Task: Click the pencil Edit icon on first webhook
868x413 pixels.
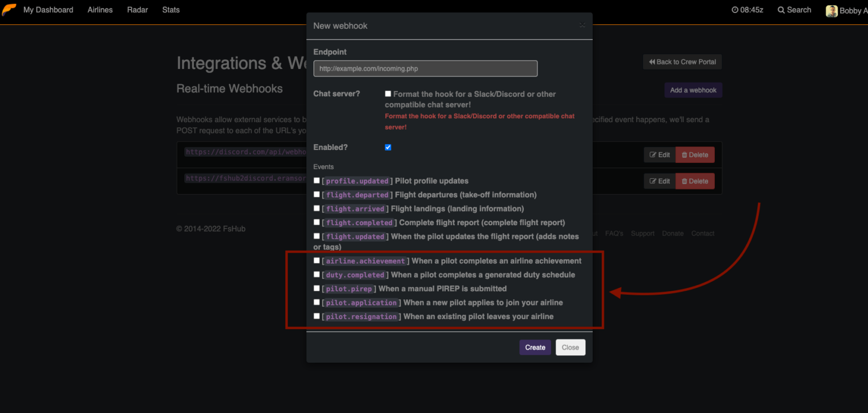Action: tap(653, 154)
